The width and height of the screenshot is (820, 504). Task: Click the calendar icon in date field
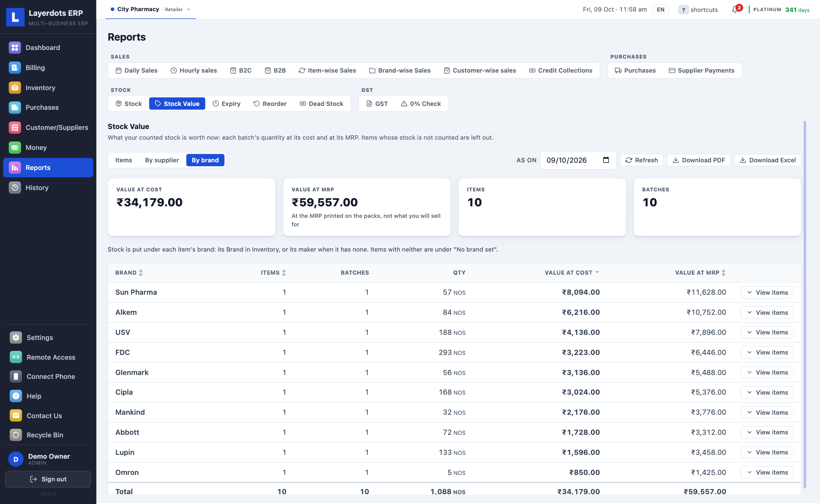point(606,160)
